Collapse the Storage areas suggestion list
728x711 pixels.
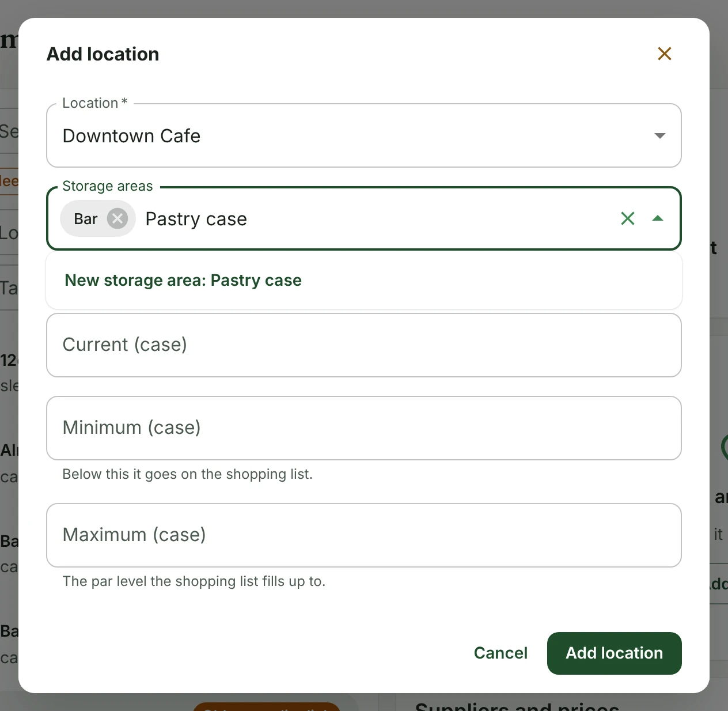pyautogui.click(x=658, y=218)
